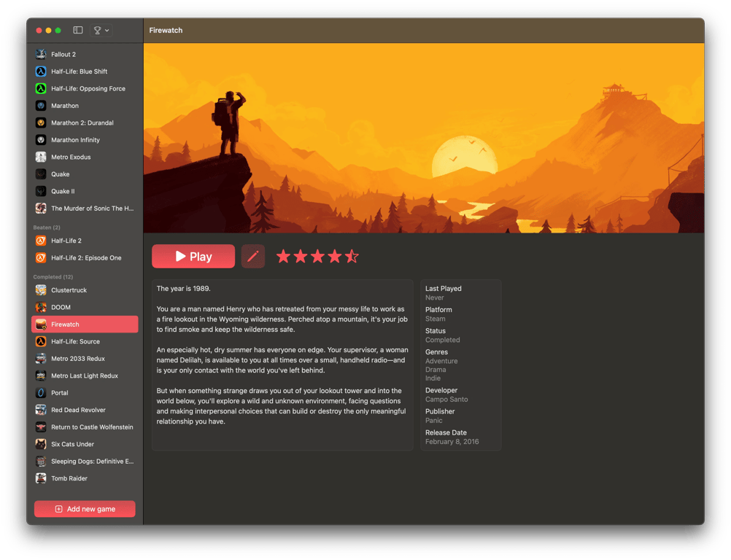The width and height of the screenshot is (731, 560).
Task: Click the Murder of Sonic icon
Action: click(x=41, y=209)
